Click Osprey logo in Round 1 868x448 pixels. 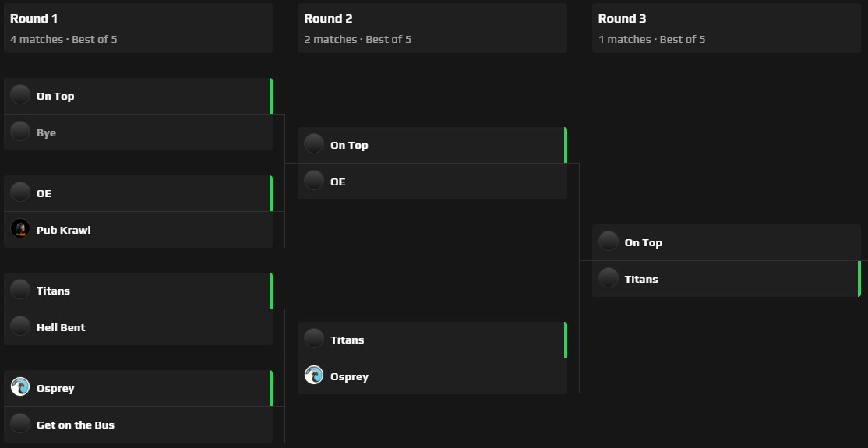coord(20,387)
